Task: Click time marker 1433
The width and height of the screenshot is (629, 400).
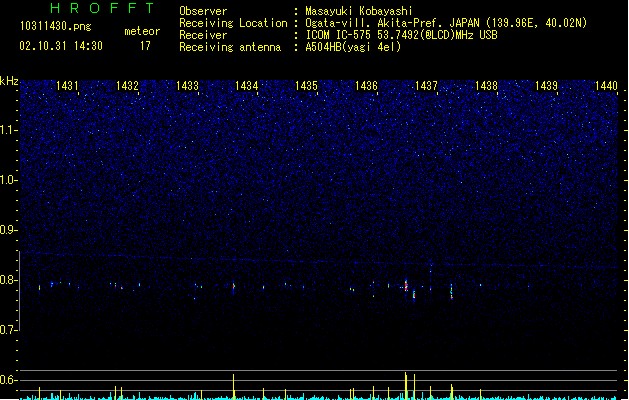Action: point(187,85)
